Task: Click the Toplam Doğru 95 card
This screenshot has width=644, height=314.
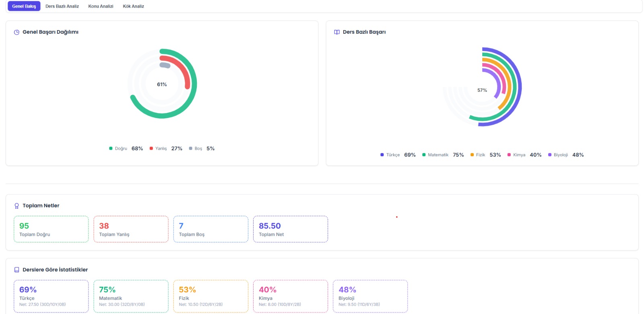Action: [51, 229]
